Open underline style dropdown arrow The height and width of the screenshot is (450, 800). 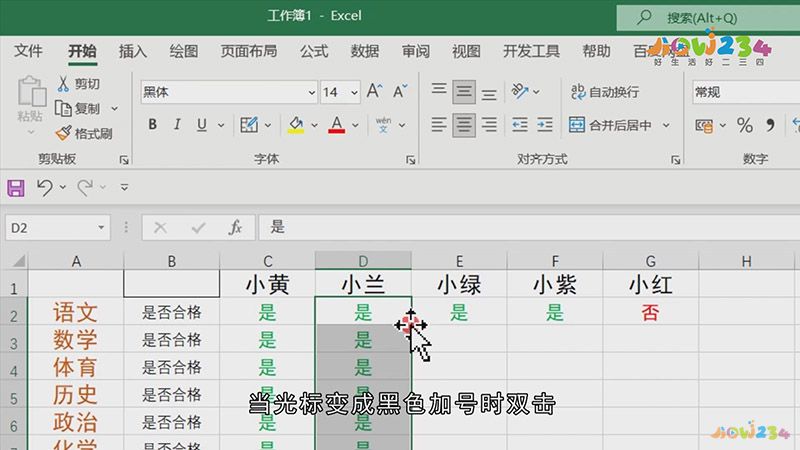[221, 125]
